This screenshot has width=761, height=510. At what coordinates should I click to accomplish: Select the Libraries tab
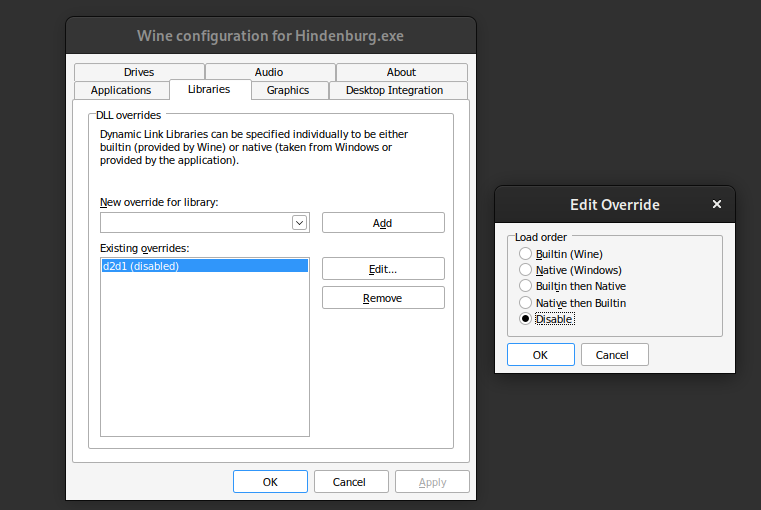click(x=209, y=89)
